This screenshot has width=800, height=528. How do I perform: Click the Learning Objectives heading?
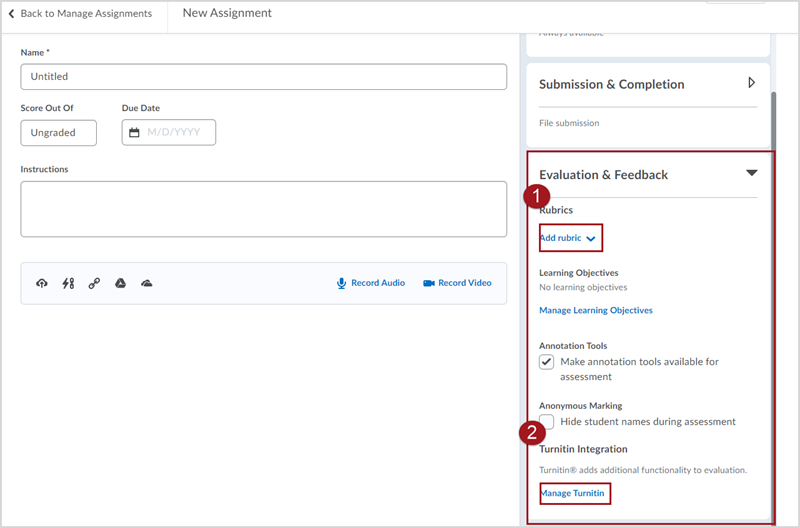tap(579, 273)
